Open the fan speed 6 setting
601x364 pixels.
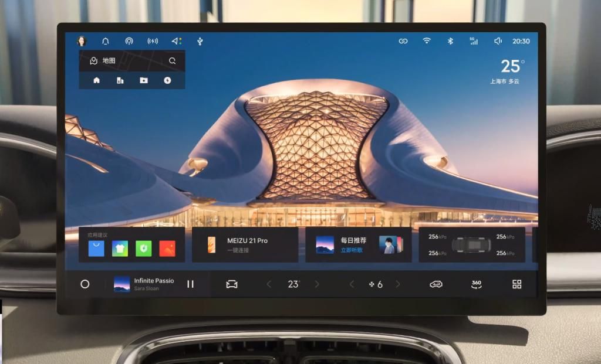pos(376,284)
